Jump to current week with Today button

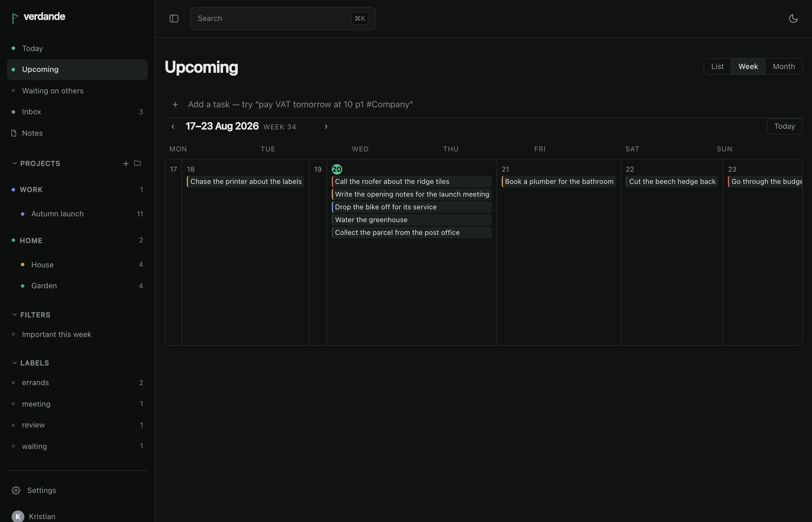pos(784,126)
